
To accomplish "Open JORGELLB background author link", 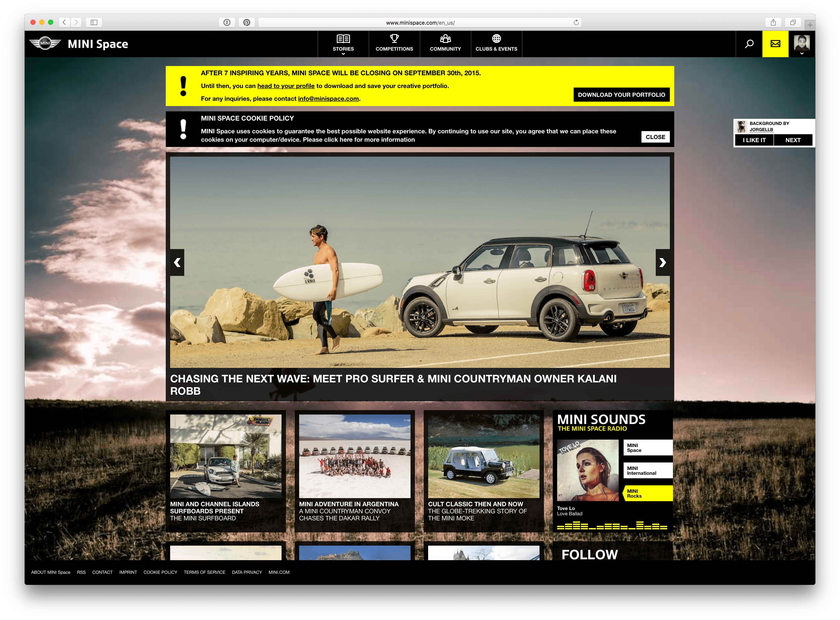I will click(761, 130).
